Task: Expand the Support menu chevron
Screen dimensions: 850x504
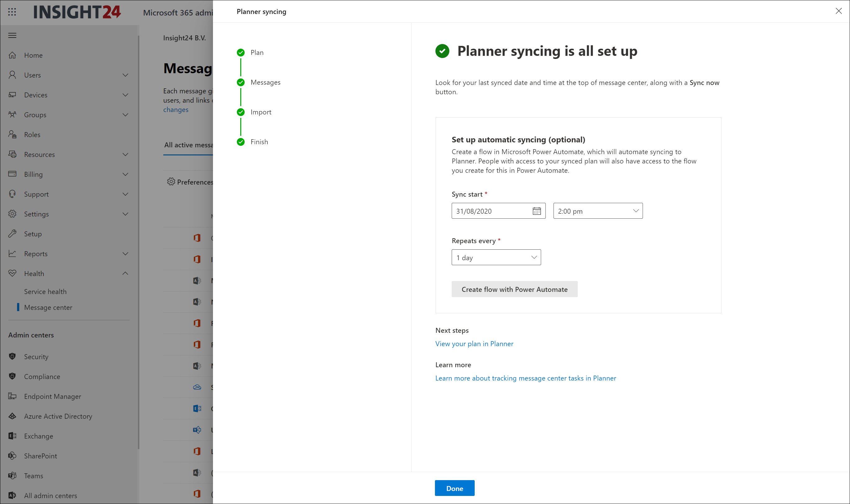Action: pos(125,194)
